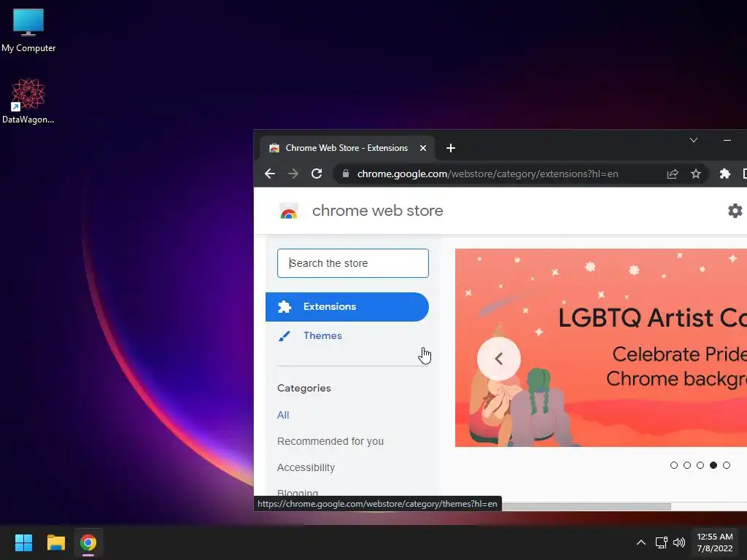Click the Chrome taskbar icon

click(88, 542)
